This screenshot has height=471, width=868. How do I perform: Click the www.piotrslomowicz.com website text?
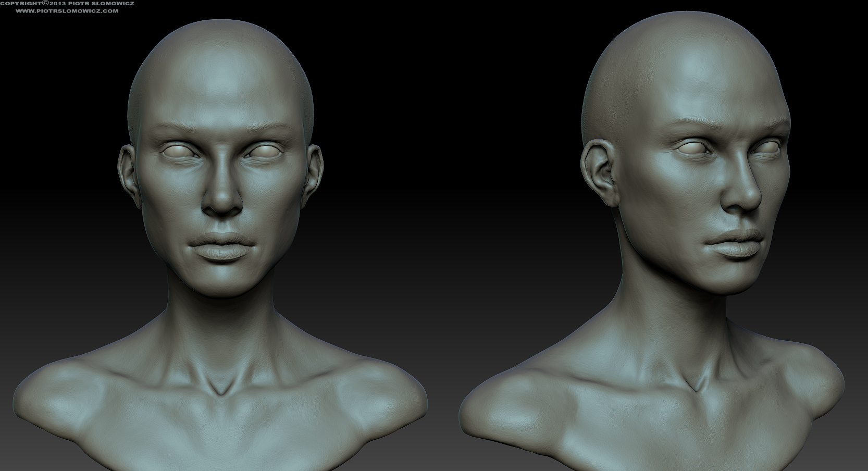pos(67,10)
